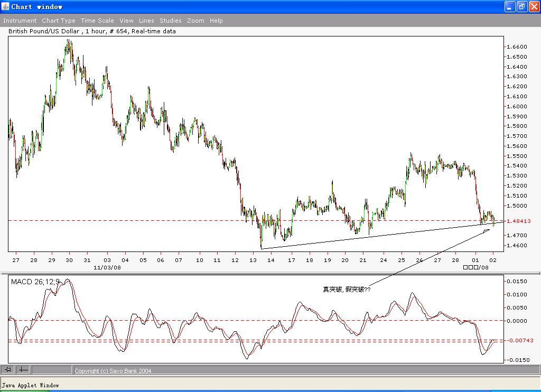Click the red -0.00743 MACD value label
541x392 pixels.
coord(520,340)
